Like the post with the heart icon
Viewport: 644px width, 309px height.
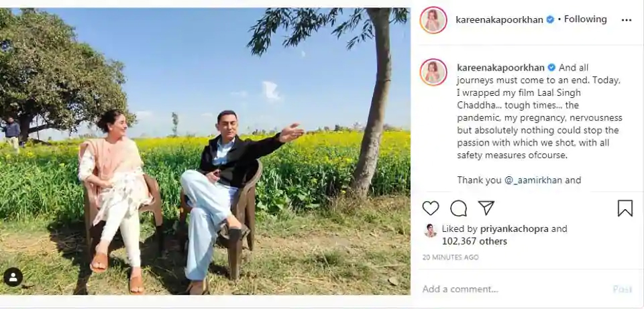[x=431, y=208]
